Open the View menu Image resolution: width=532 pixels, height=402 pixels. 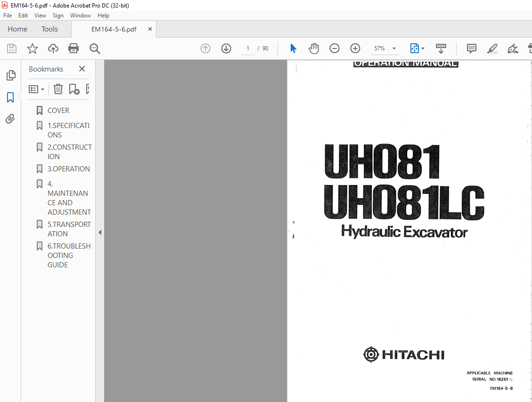[40, 16]
